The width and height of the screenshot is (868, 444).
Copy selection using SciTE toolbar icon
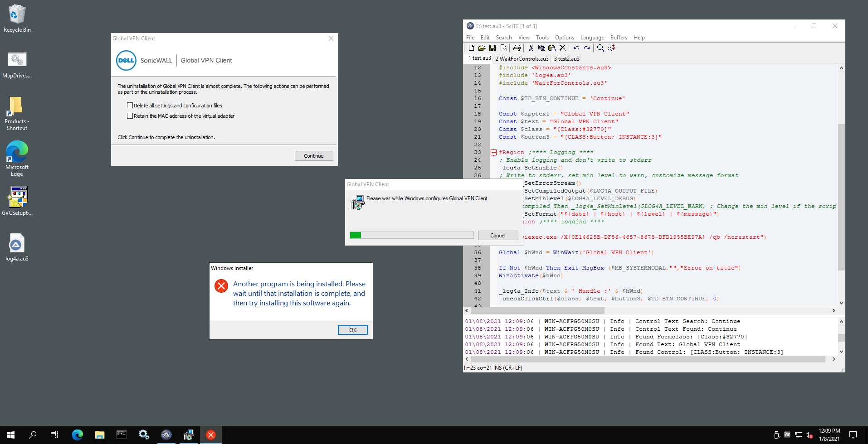click(541, 48)
